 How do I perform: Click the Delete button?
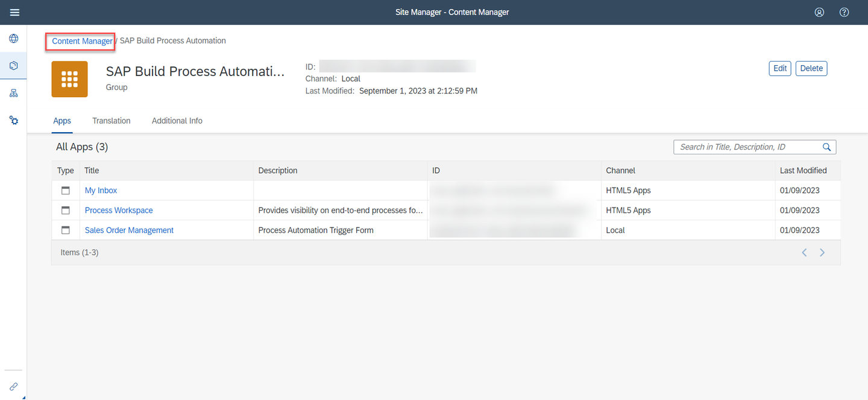[811, 68]
